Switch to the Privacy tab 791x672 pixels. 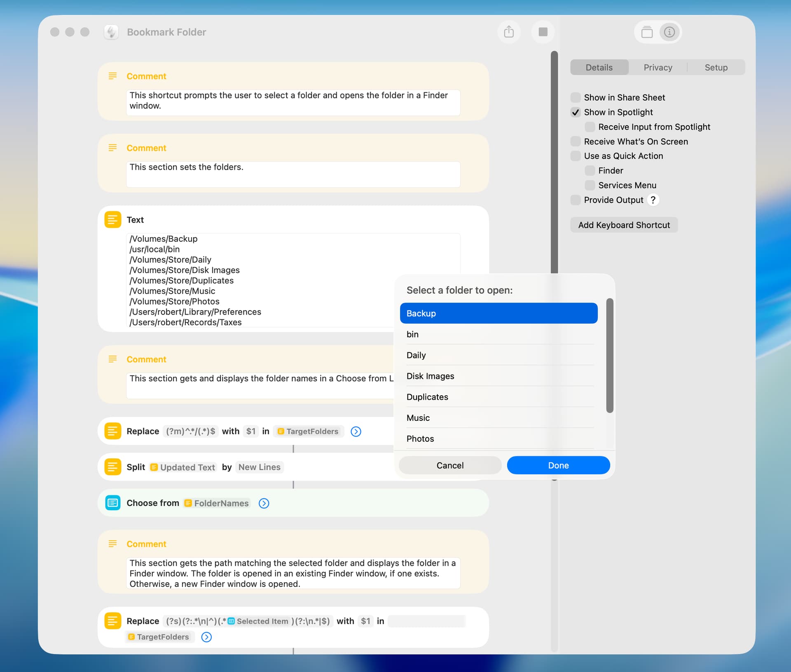[x=658, y=68]
